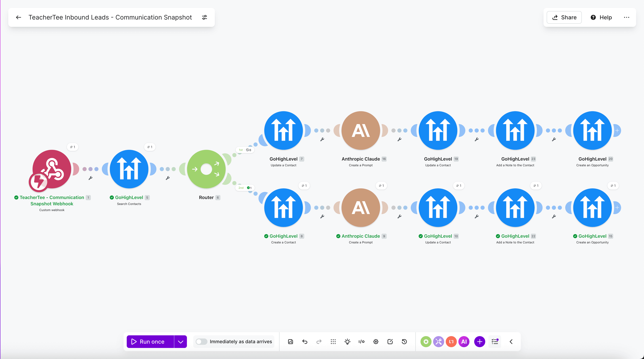Screen dimensions: 644x359
Task: Select GoHighLevel Update a Contact module 7
Action: point(284,130)
